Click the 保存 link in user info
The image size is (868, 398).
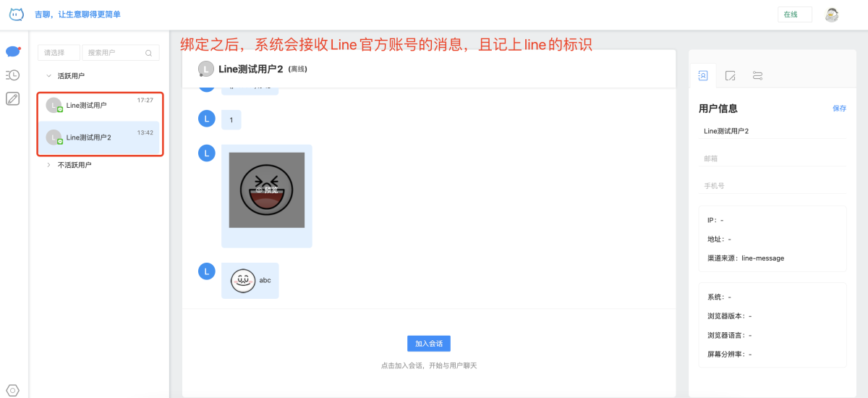[839, 109]
